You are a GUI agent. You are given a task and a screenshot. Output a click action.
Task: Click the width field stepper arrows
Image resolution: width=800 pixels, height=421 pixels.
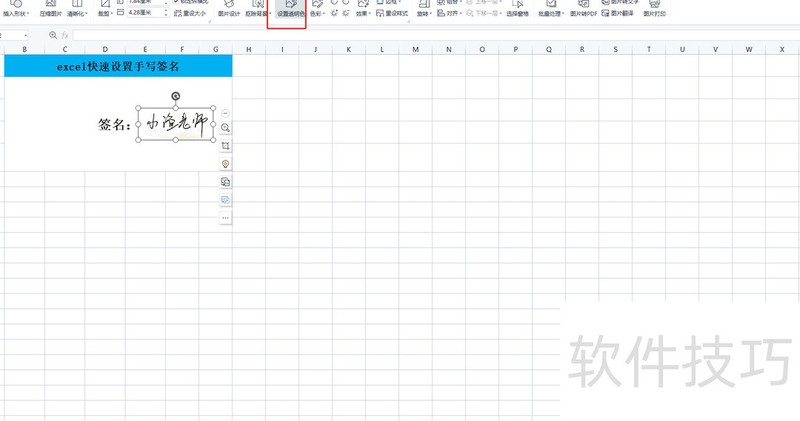point(166,12)
